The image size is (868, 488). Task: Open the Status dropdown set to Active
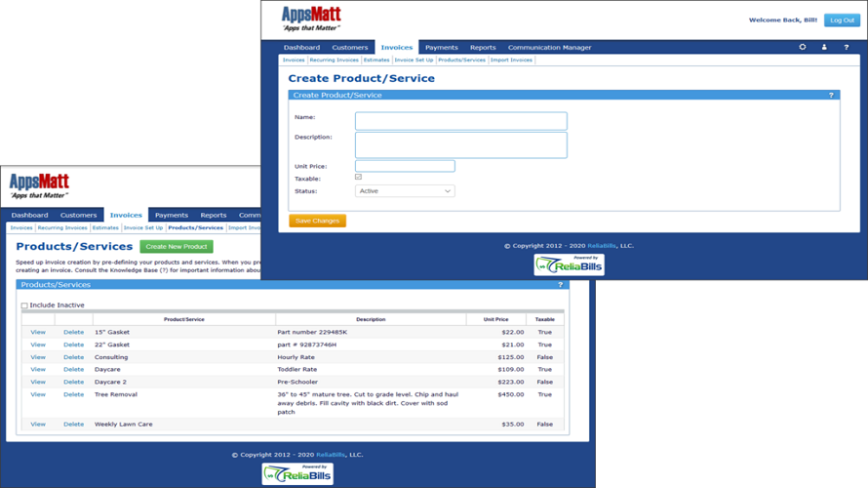tap(405, 191)
